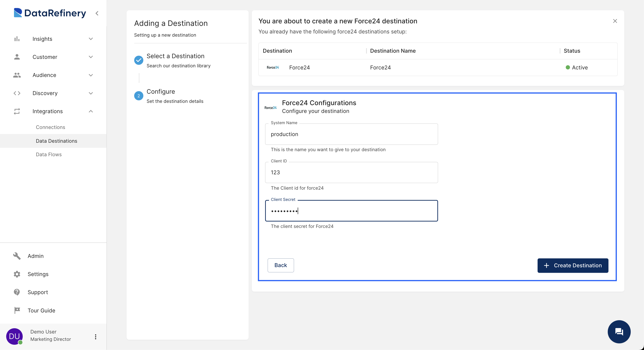Click the Tour Guide flag icon
The image size is (644, 350).
(x=17, y=310)
